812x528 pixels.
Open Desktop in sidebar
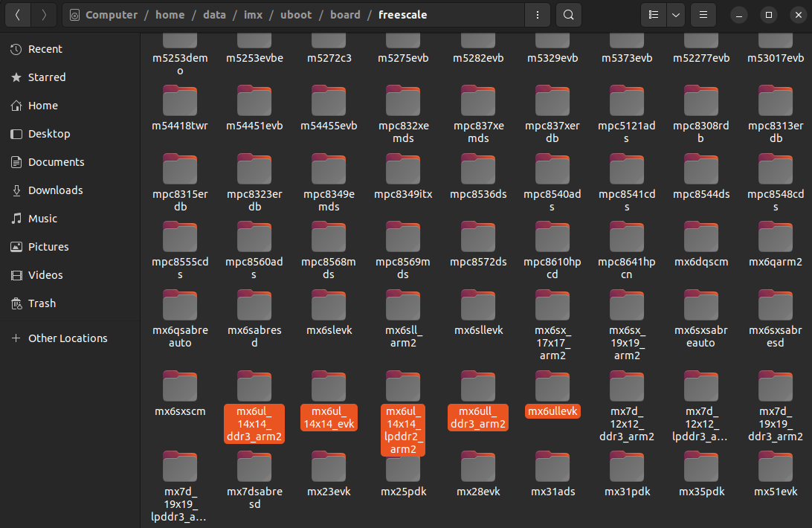point(70,134)
